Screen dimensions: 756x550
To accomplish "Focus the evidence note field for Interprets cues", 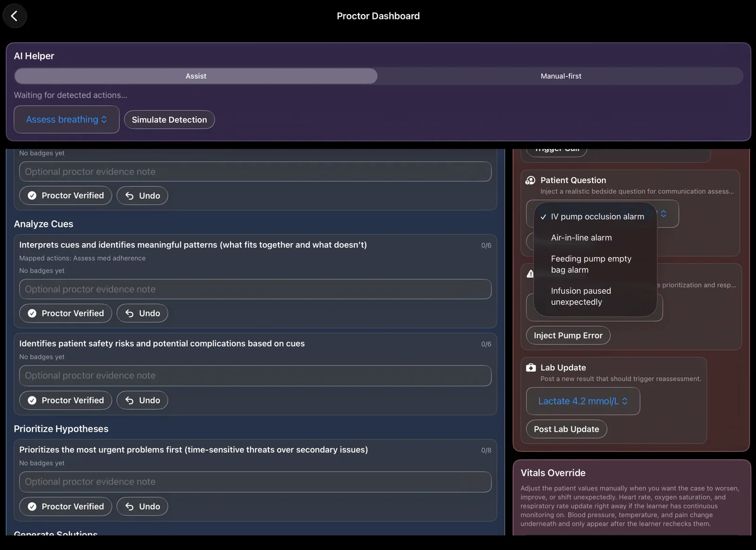I will [x=255, y=289].
